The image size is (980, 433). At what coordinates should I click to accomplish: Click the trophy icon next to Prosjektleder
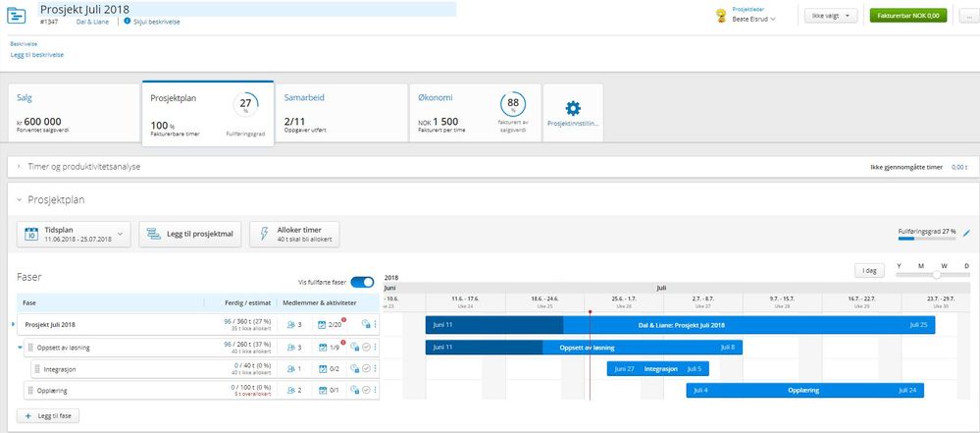[x=721, y=17]
